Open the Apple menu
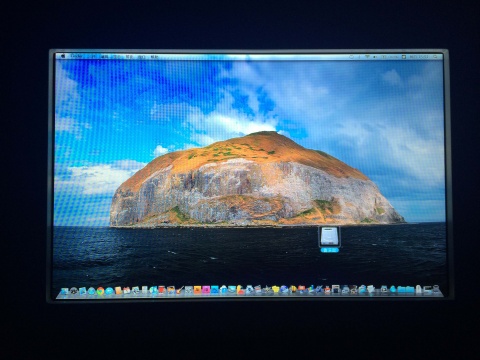 63,57
